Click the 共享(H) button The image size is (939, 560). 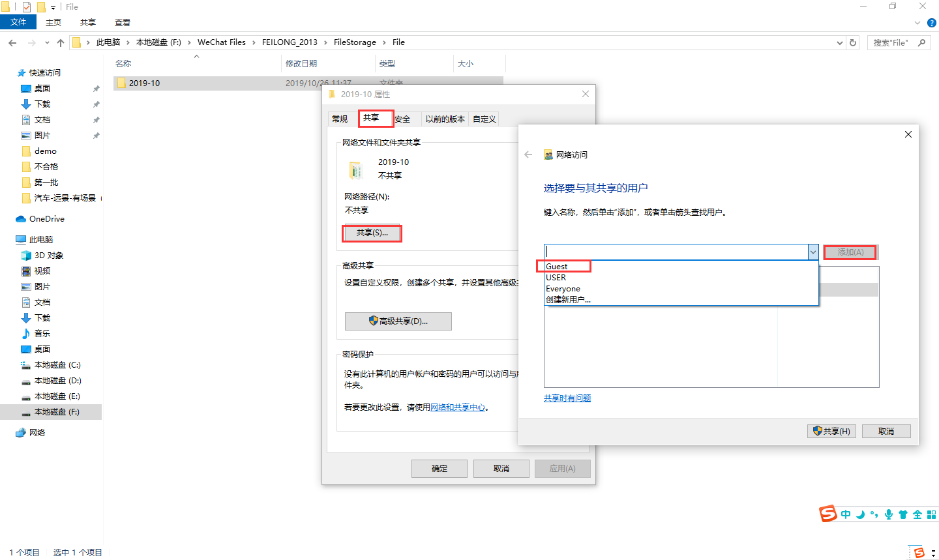pyautogui.click(x=831, y=431)
